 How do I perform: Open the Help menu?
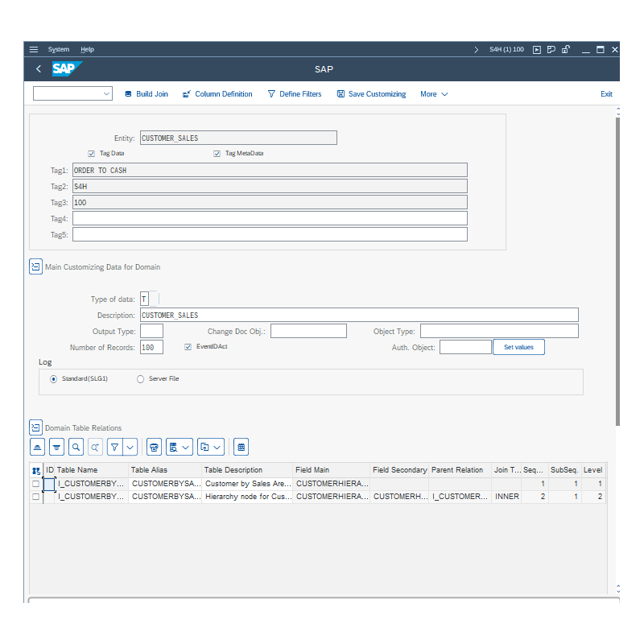(87, 49)
